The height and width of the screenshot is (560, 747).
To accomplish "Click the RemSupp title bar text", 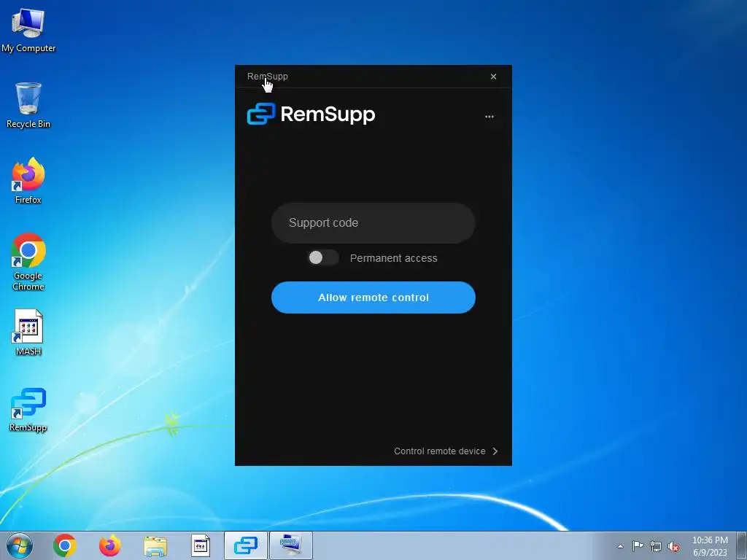I will pos(267,76).
